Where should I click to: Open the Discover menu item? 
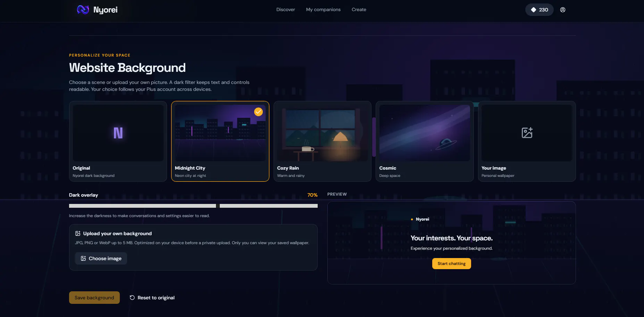coord(285,10)
